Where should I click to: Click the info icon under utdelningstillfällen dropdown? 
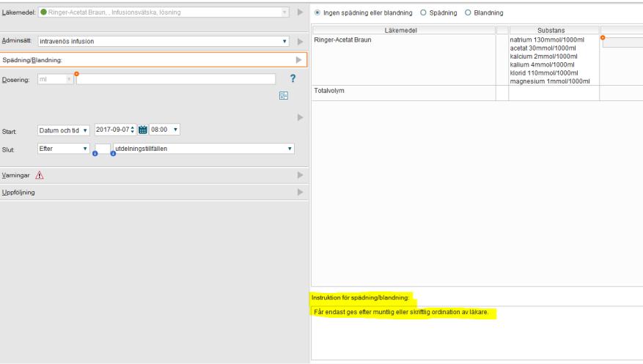113,154
